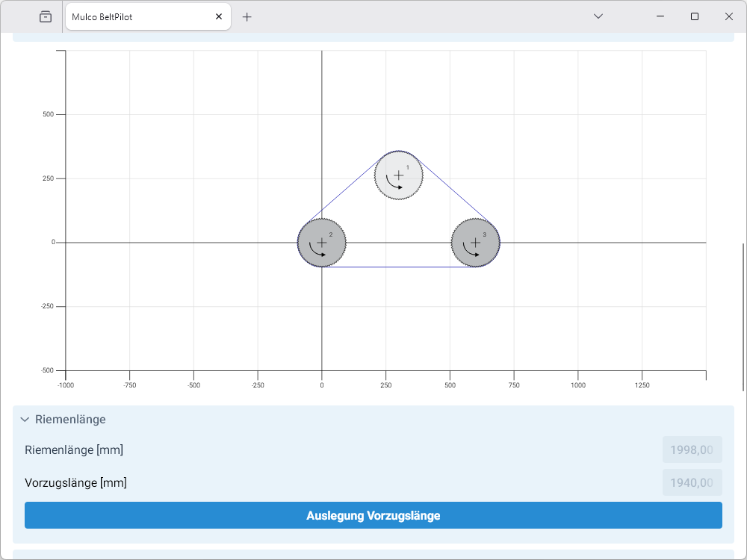
Task: Click the Vorzugslänge [mm] value field
Action: point(692,482)
